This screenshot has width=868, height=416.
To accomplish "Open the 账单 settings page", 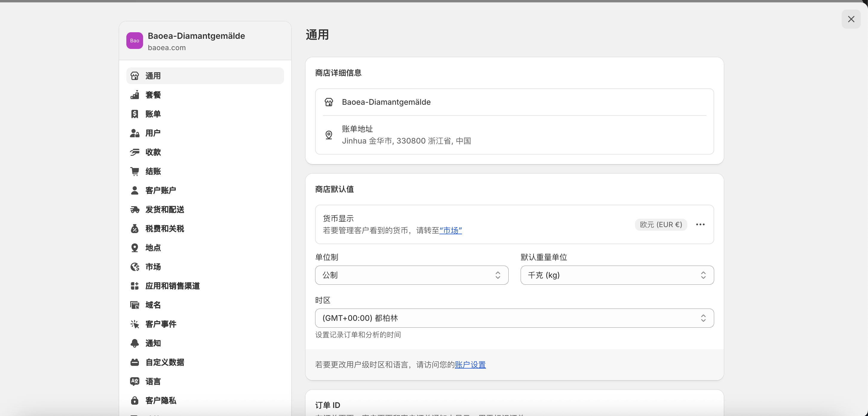I will pos(205,114).
